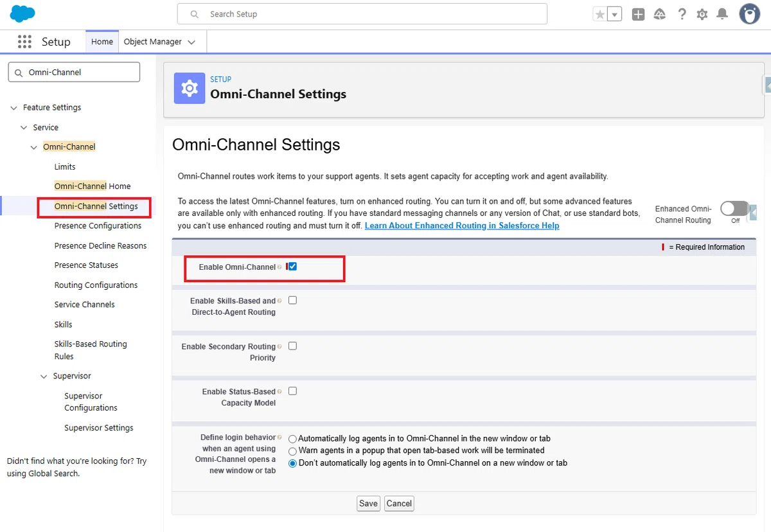Click the help icon beside Enable Omni-Channel
The image size is (771, 532).
(x=279, y=267)
